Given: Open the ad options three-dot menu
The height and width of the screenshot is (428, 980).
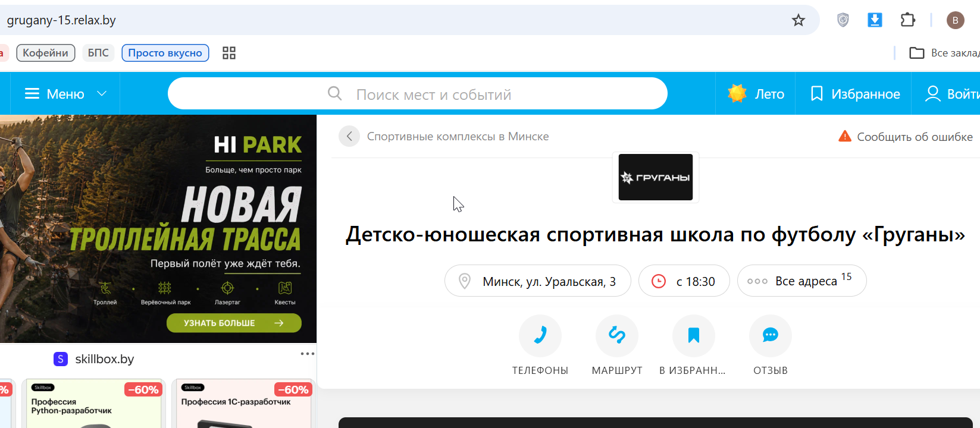Looking at the screenshot, I should [307, 354].
